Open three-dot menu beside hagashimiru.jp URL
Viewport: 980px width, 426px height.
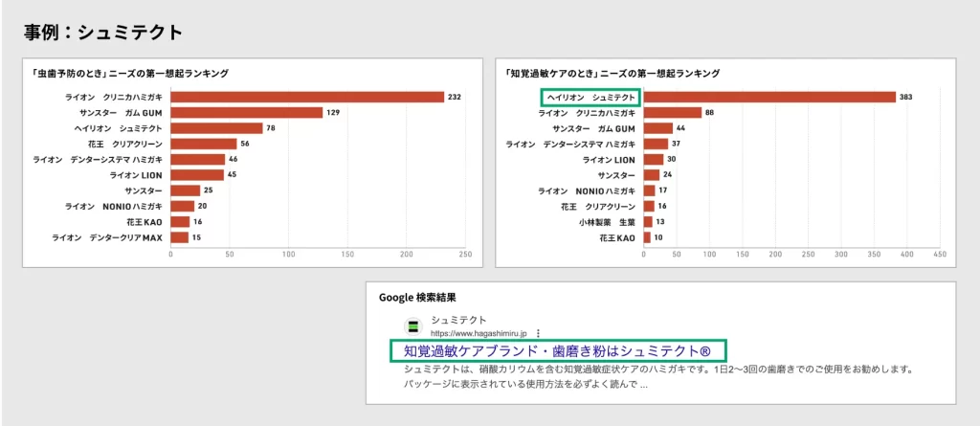click(x=538, y=332)
